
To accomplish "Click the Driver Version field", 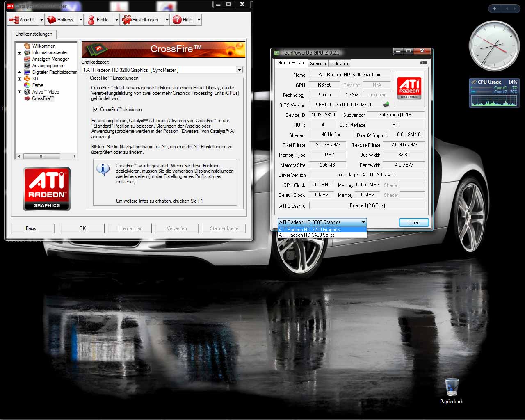I will tap(367, 175).
